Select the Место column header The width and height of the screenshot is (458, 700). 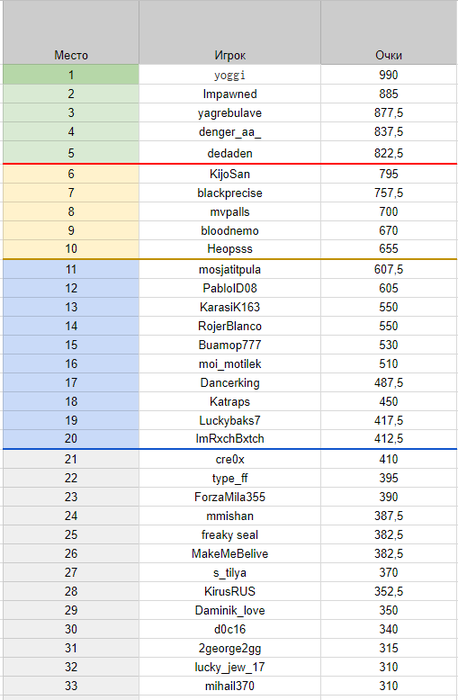71,32
